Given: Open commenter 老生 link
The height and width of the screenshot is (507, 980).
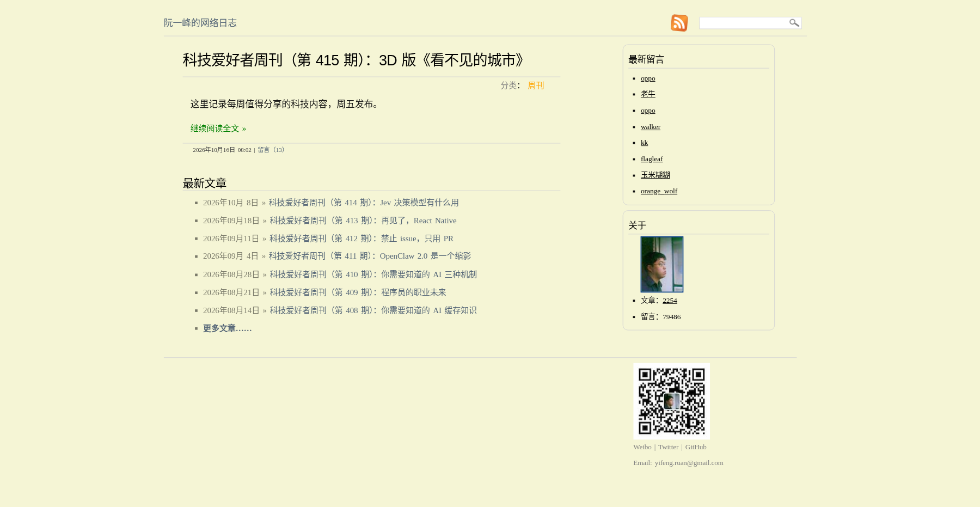Looking at the screenshot, I should click(x=648, y=94).
